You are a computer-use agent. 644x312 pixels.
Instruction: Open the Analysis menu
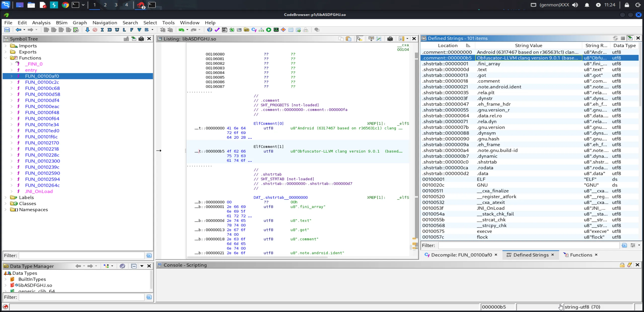pyautogui.click(x=41, y=23)
